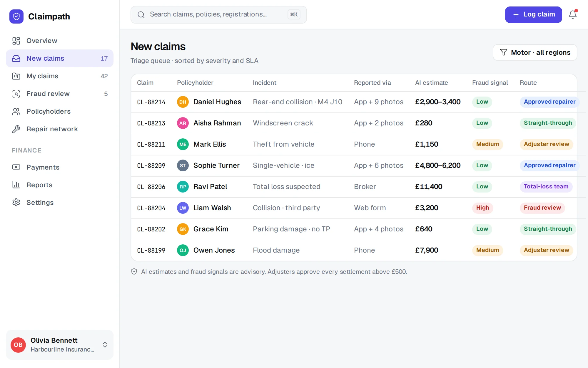This screenshot has width=588, height=368.
Task: Click Sophie Turner's name
Action: point(216,165)
